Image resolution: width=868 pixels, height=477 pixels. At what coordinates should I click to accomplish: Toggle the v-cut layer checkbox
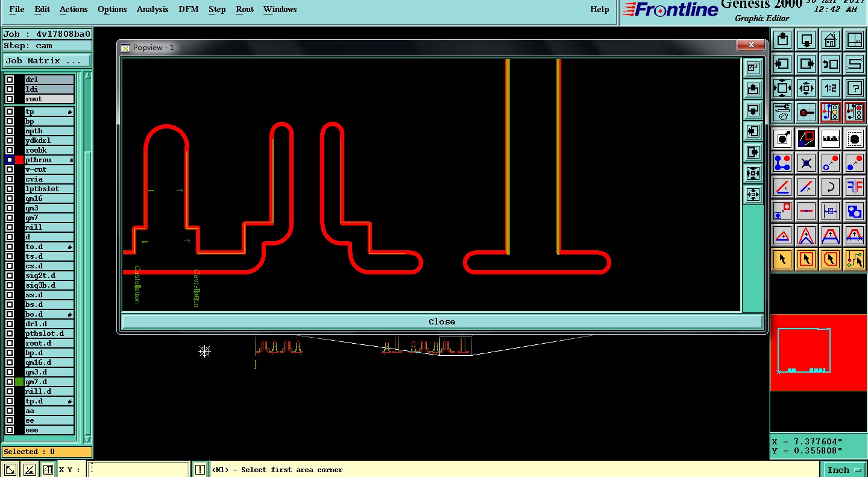point(10,169)
